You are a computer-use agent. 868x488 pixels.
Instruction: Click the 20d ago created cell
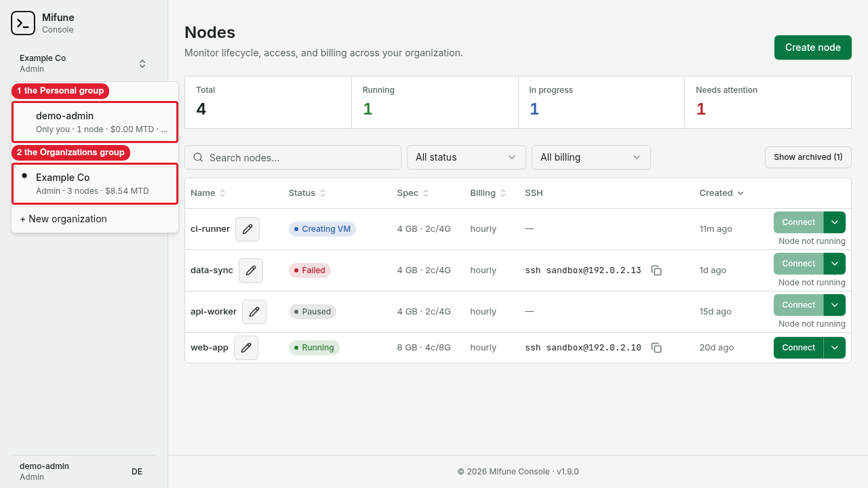tap(717, 348)
